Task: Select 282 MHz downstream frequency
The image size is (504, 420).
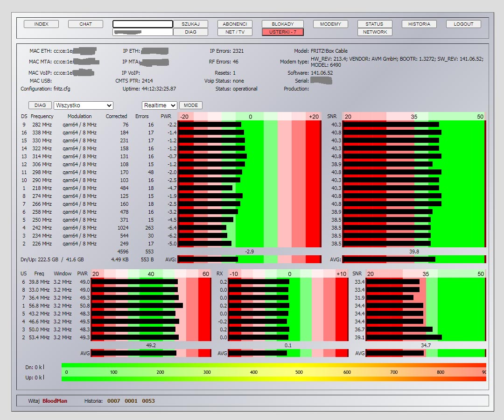Action: click(x=42, y=125)
